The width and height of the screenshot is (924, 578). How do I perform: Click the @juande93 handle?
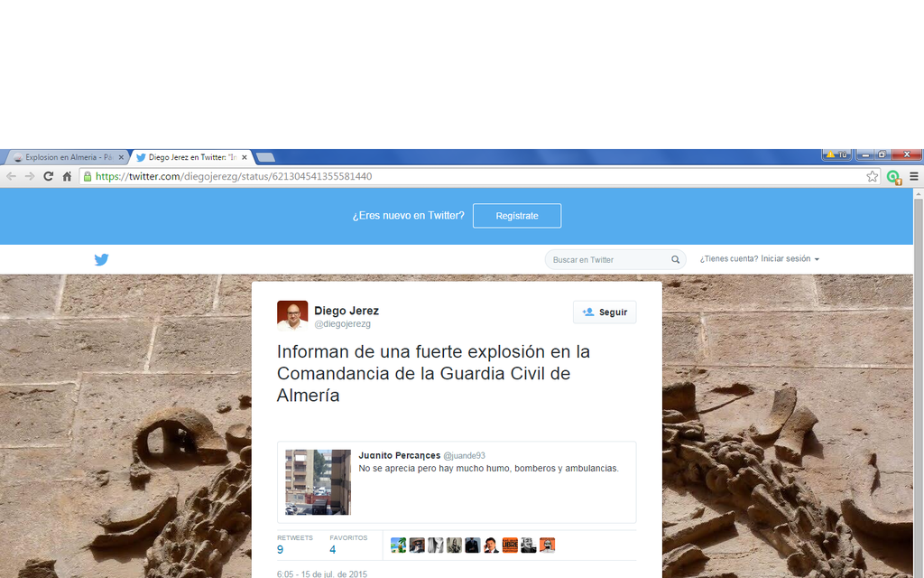tap(465, 456)
